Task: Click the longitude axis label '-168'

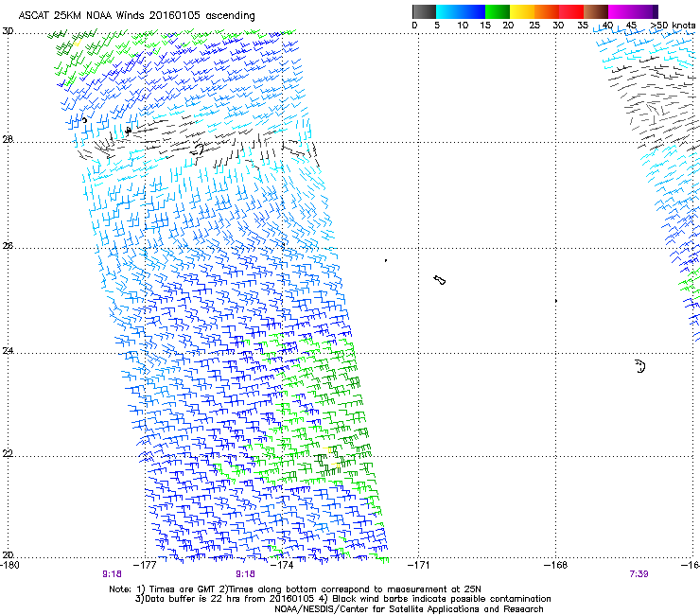Action: click(556, 565)
